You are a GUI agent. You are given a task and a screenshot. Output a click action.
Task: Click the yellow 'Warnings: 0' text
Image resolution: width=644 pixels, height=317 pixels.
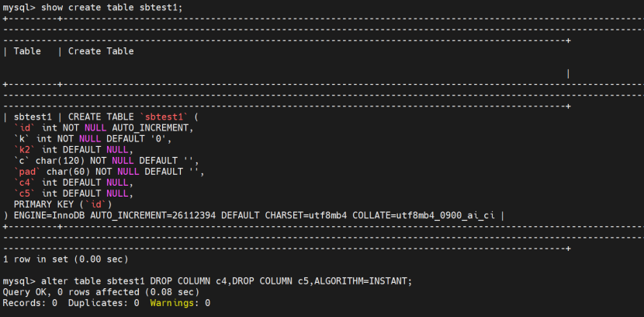180,302
